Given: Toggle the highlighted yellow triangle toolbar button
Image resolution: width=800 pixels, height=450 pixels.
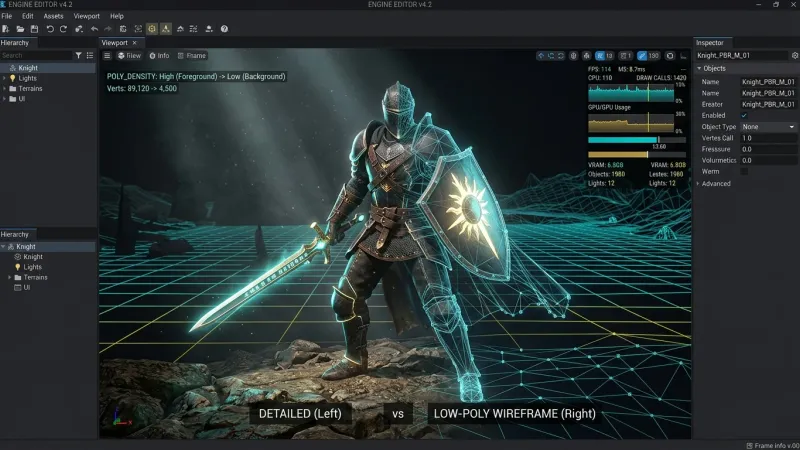Looking at the screenshot, I should point(166,29).
